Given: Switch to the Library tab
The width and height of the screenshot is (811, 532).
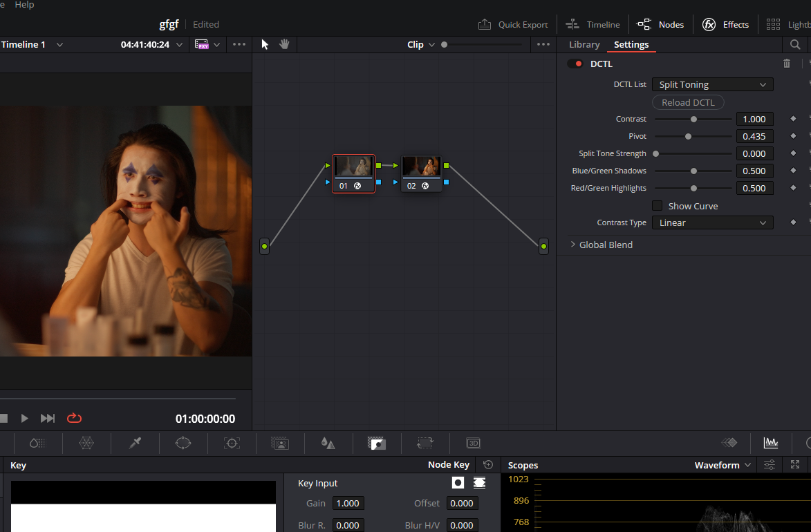Looking at the screenshot, I should click(584, 44).
